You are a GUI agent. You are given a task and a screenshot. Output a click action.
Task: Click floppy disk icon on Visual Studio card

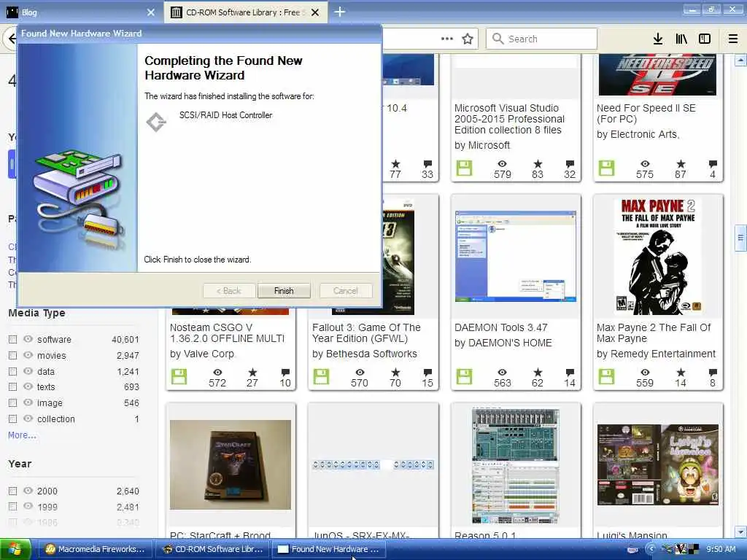click(x=464, y=168)
